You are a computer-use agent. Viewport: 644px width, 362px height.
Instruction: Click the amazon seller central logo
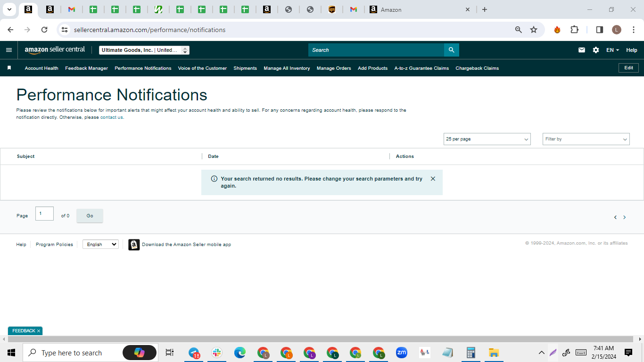(55, 49)
